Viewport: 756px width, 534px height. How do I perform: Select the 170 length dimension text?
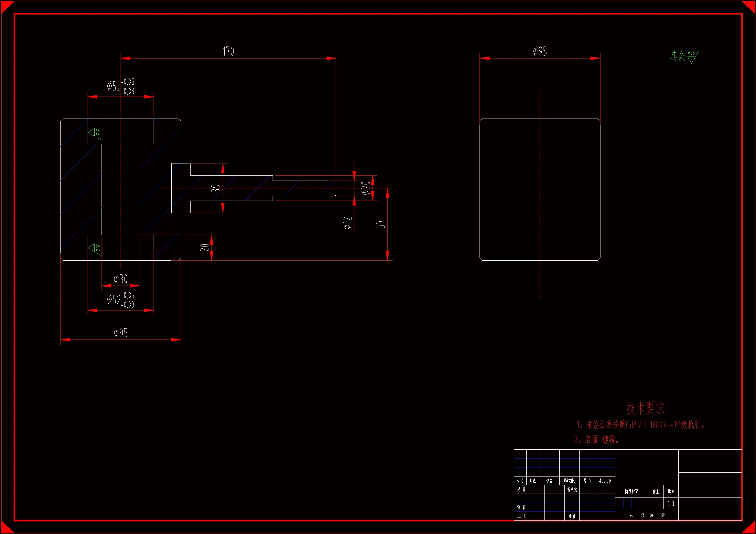[x=228, y=51]
